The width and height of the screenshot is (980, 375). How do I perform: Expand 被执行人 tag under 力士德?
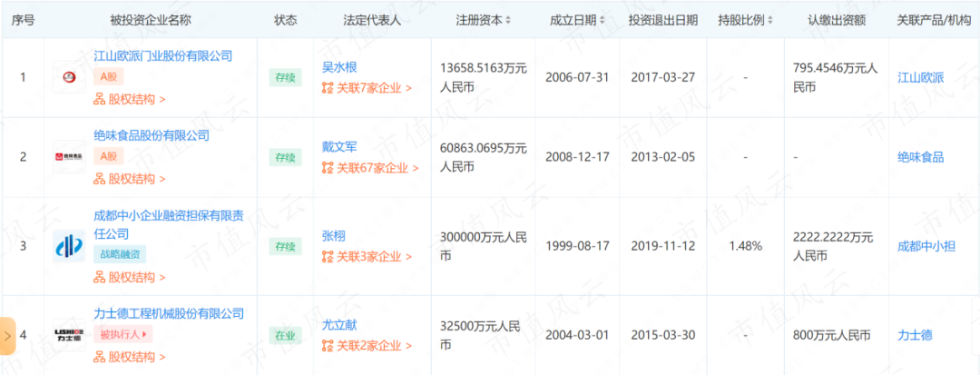pyautogui.click(x=123, y=335)
